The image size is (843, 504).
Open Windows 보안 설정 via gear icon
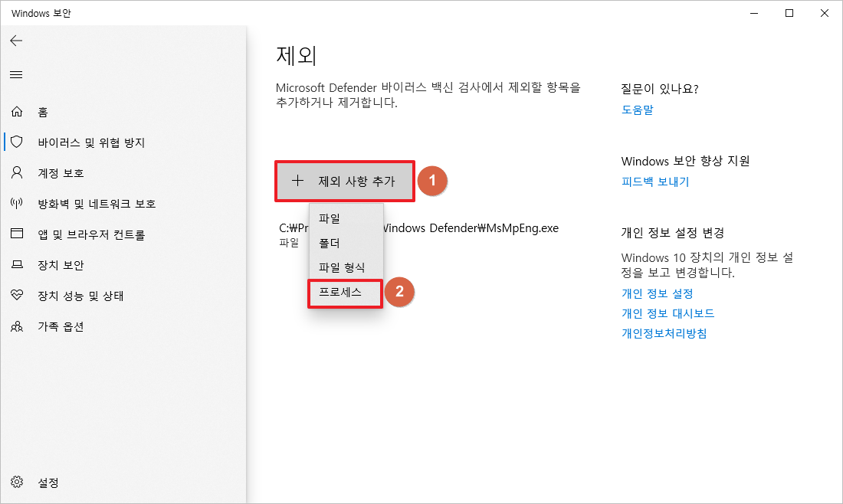pos(34,483)
